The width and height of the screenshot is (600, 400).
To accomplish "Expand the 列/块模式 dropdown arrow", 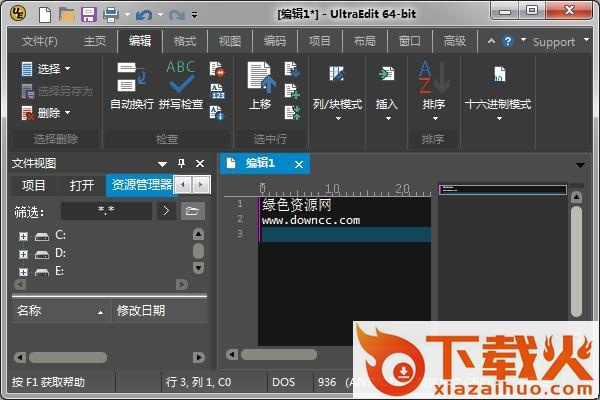I will (338, 119).
